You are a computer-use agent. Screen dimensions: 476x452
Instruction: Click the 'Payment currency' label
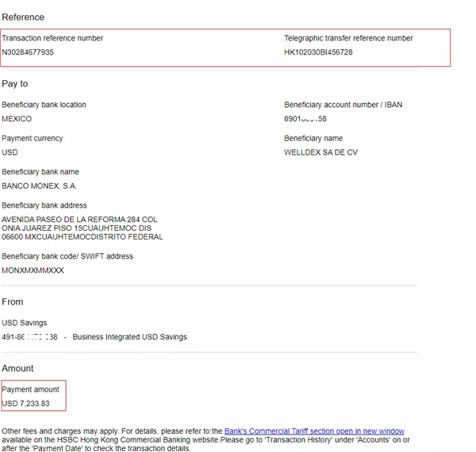pyautogui.click(x=33, y=138)
